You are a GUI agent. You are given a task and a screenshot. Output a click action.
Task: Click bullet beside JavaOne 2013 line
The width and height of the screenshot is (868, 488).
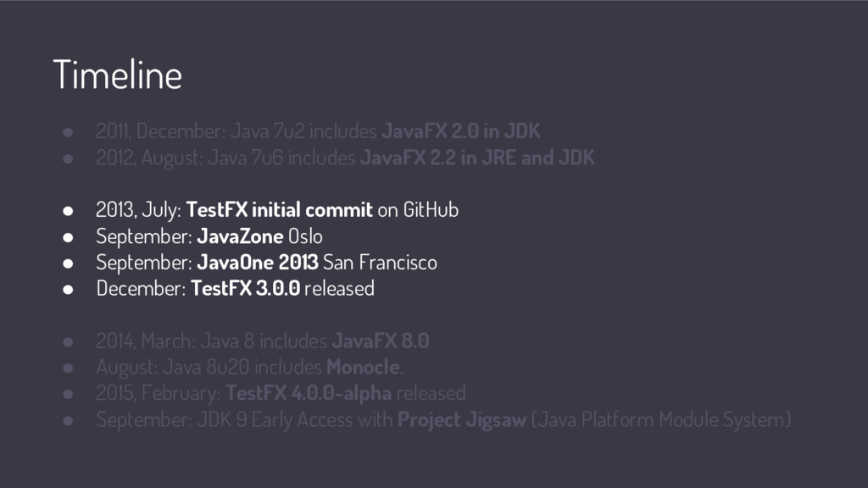(x=68, y=263)
